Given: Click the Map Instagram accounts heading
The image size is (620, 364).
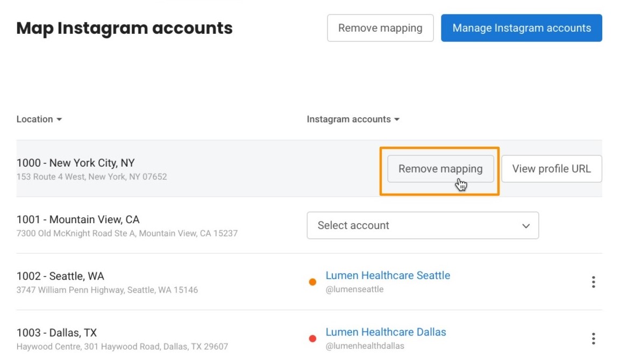Looking at the screenshot, I should coord(124,28).
